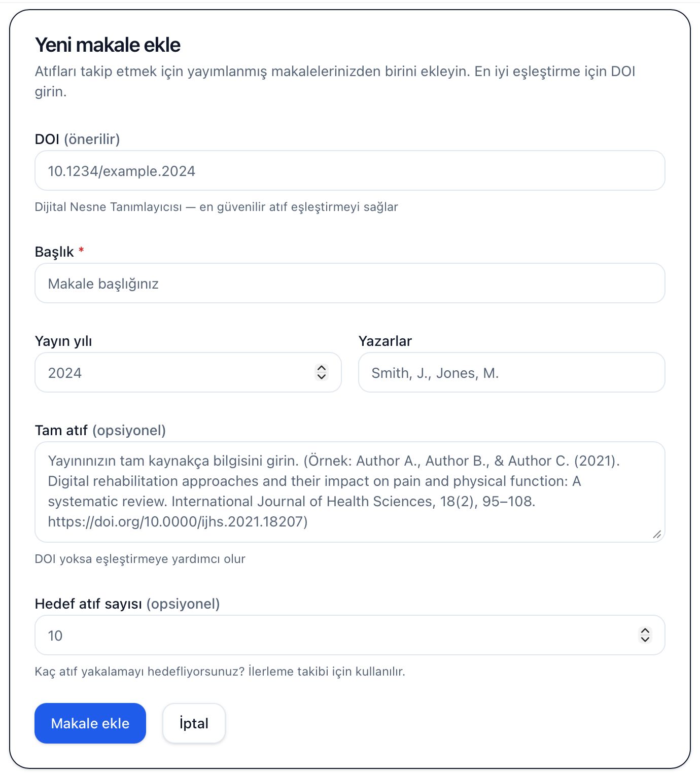Image resolution: width=700 pixels, height=775 pixels.
Task: Click the Makale ekle button
Action: 90,723
